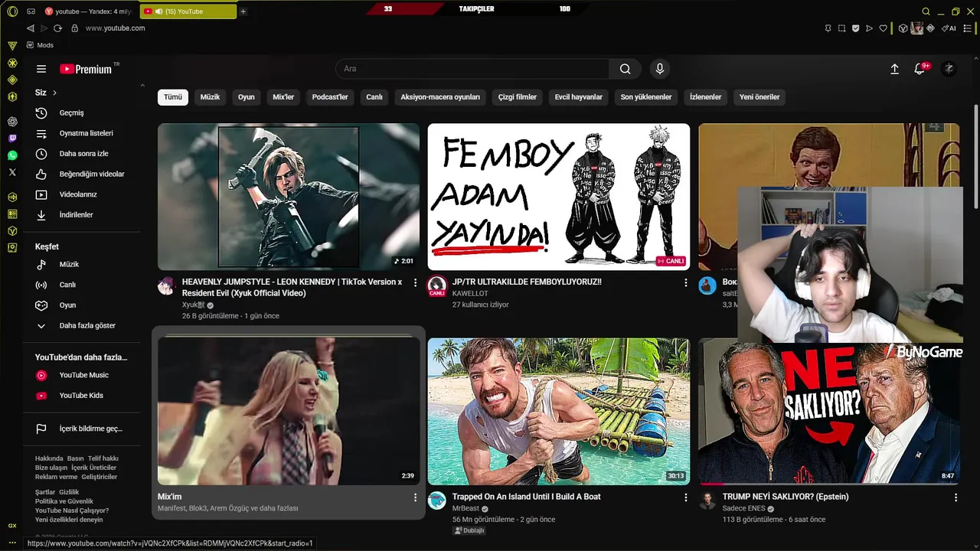Open options menu for Mix'im card
Viewport: 980px width, 551px height.
[416, 497]
